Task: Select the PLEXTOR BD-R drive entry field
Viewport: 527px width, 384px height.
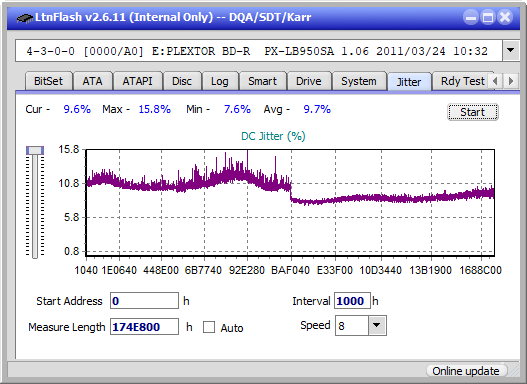Action: point(259,51)
